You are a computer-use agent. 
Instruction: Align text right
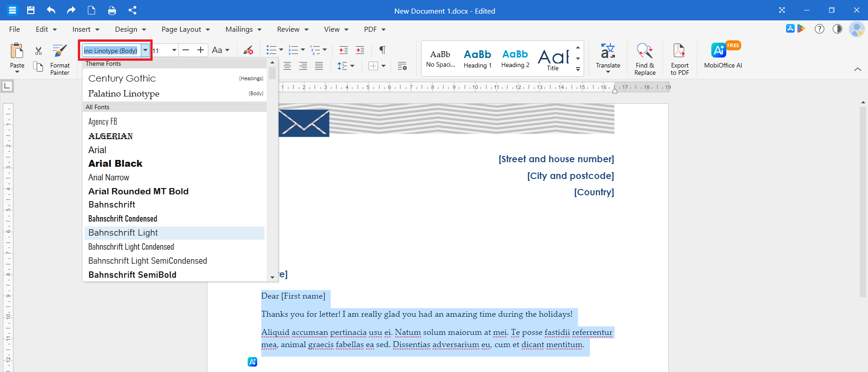[x=303, y=66]
